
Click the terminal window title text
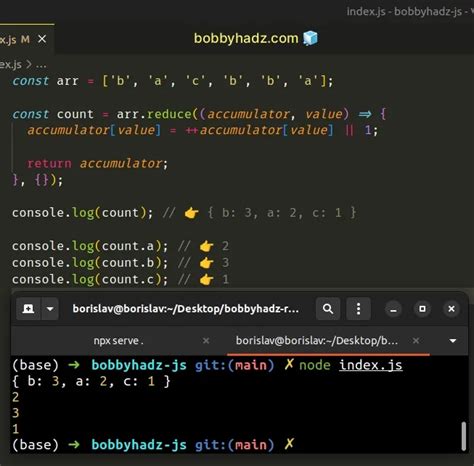[x=186, y=309]
